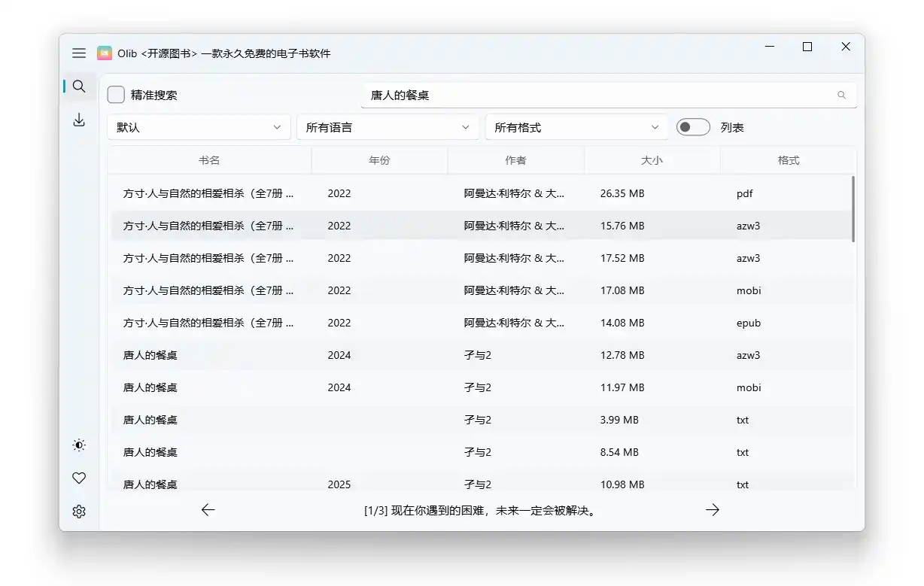Viewport: 924px width, 586px height.
Task: Click txt format in the 3.99 MB row
Action: pyautogui.click(x=743, y=420)
